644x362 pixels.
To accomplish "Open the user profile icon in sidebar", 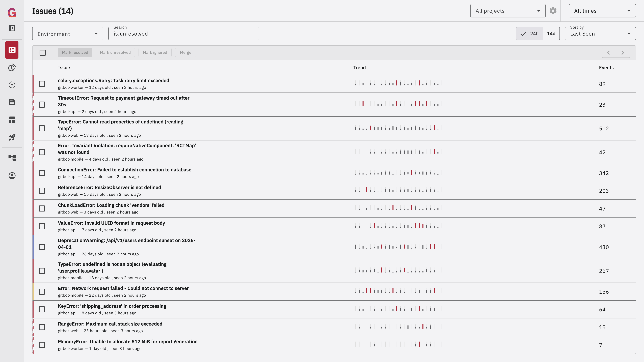I will 12,176.
